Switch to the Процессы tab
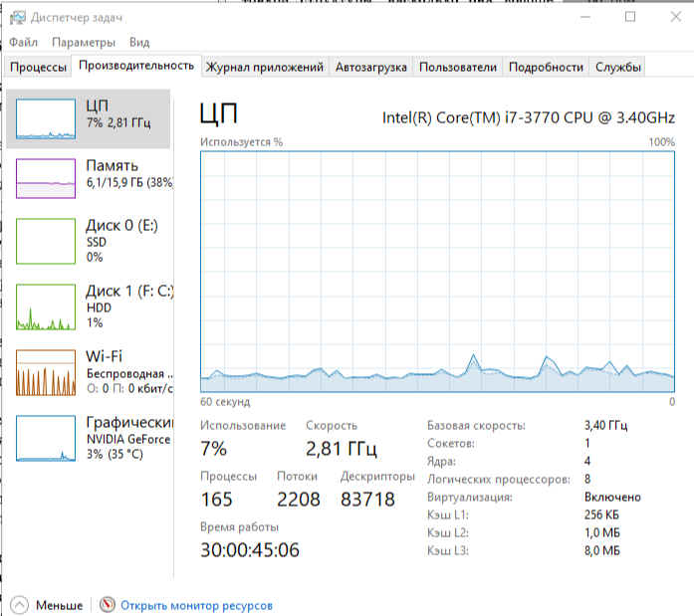 [x=38, y=67]
